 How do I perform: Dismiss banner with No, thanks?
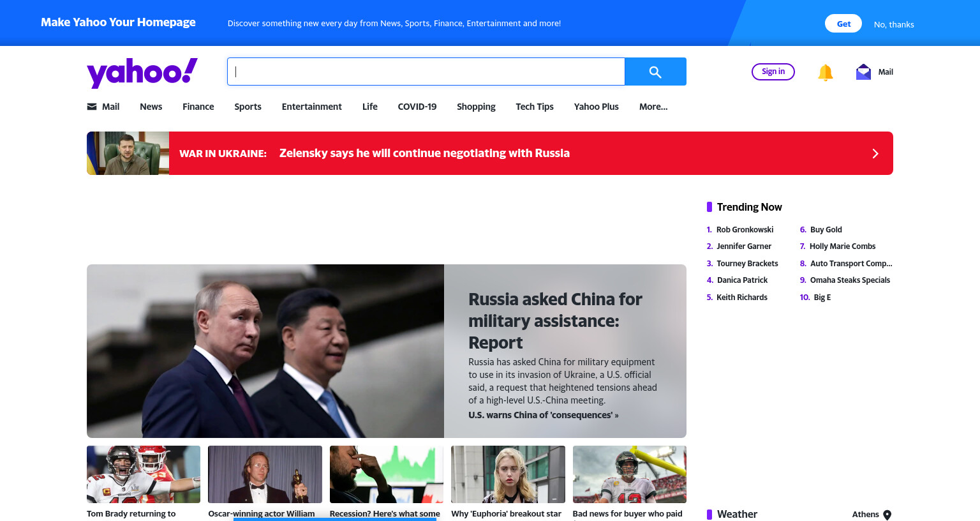point(894,24)
